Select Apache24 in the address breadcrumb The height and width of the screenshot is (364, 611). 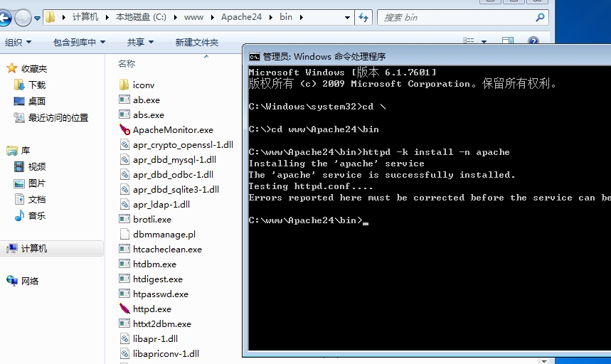tap(241, 17)
